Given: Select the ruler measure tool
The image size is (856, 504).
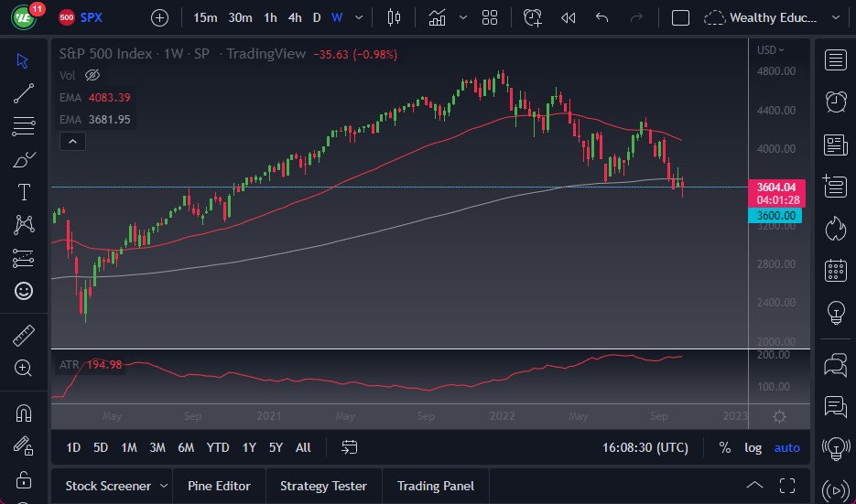Looking at the screenshot, I should [24, 336].
